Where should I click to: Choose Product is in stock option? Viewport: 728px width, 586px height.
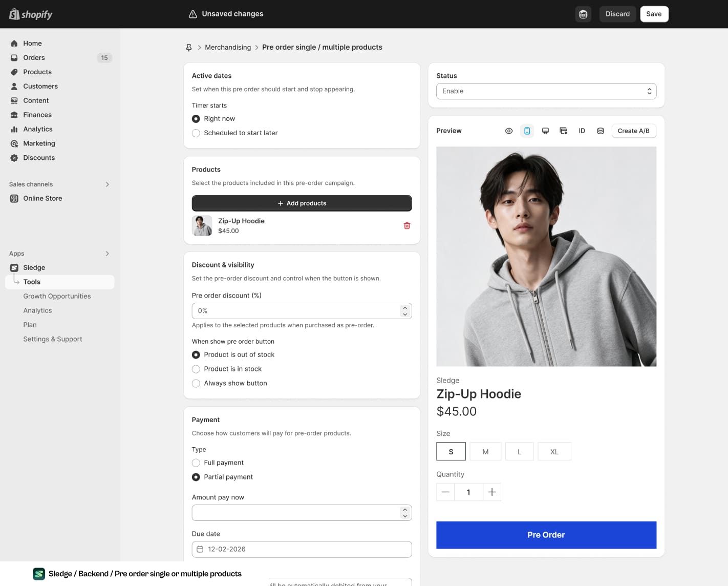pyautogui.click(x=196, y=369)
